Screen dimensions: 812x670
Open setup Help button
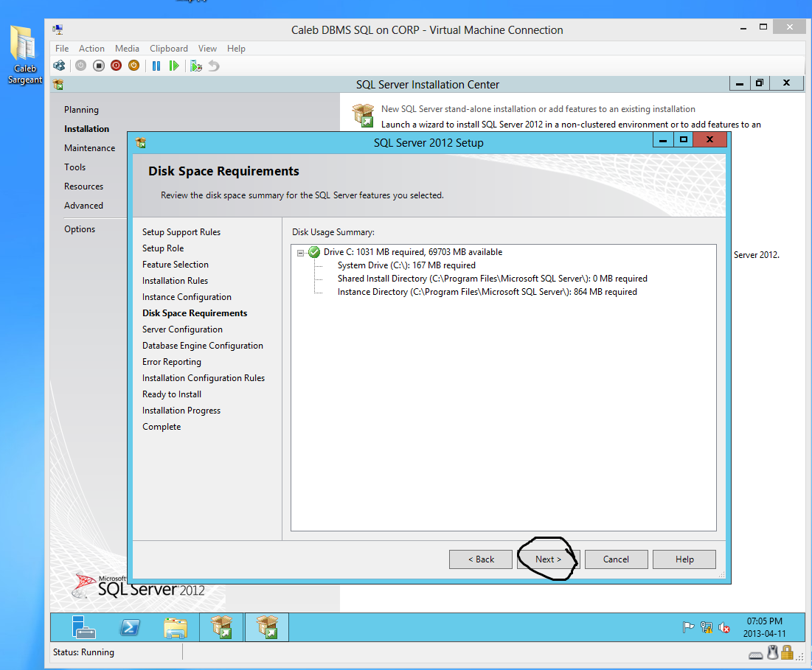point(684,559)
